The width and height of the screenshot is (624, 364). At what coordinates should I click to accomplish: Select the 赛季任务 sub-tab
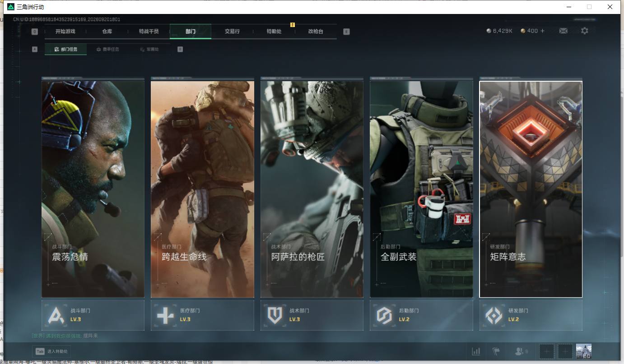pos(107,49)
